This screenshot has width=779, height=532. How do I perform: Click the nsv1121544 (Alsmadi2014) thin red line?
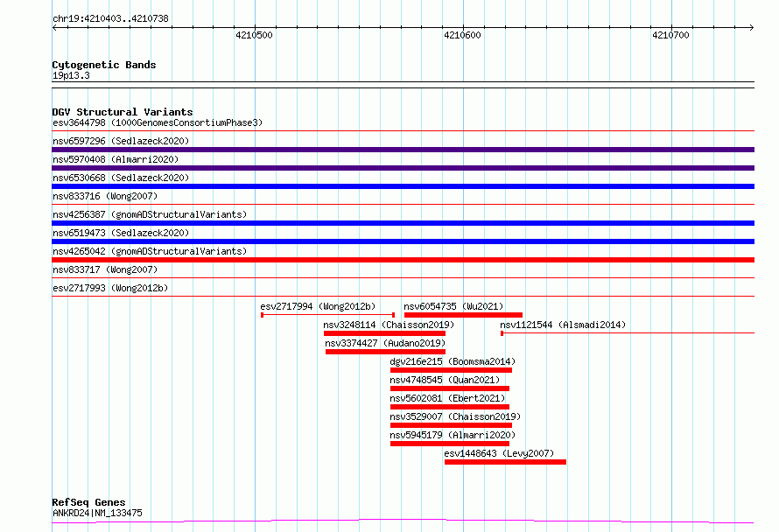coord(628,333)
